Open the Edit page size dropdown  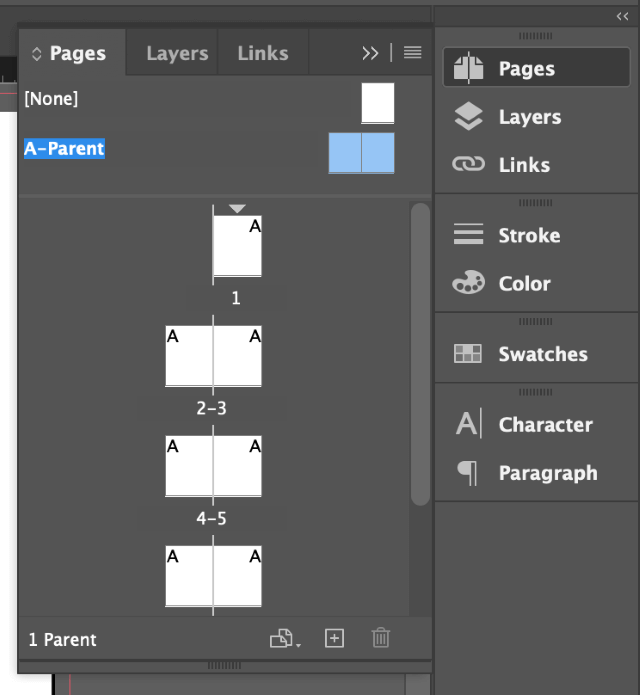coord(285,639)
